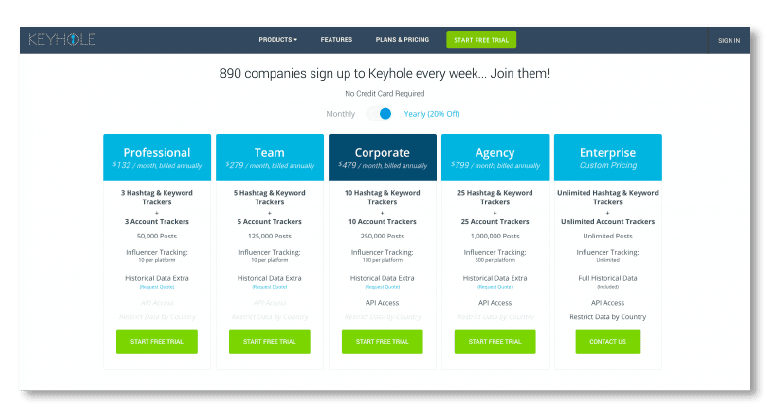The width and height of the screenshot is (770, 419).
Task: Start free trial for Team plan
Action: [269, 341]
